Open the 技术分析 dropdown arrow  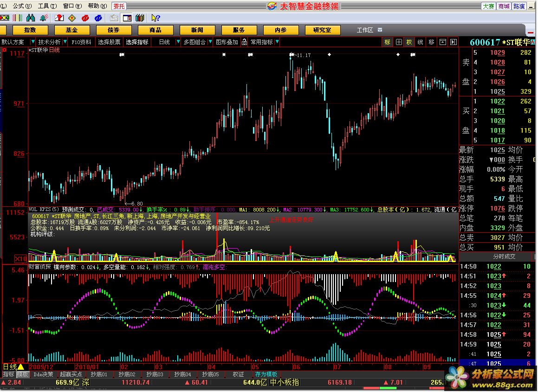[65, 42]
